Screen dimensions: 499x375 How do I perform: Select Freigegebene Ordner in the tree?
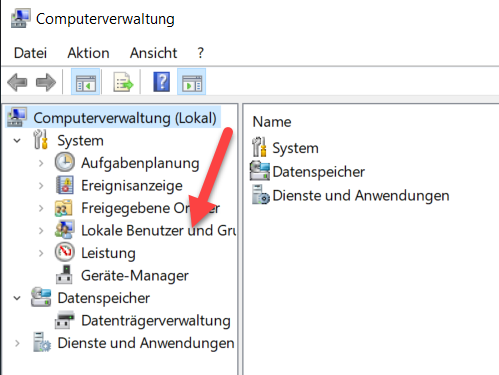(x=150, y=208)
